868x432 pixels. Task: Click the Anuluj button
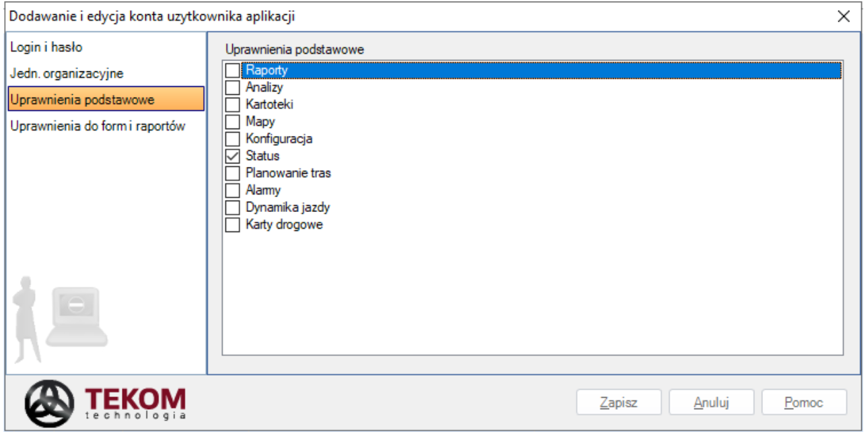[x=711, y=402]
